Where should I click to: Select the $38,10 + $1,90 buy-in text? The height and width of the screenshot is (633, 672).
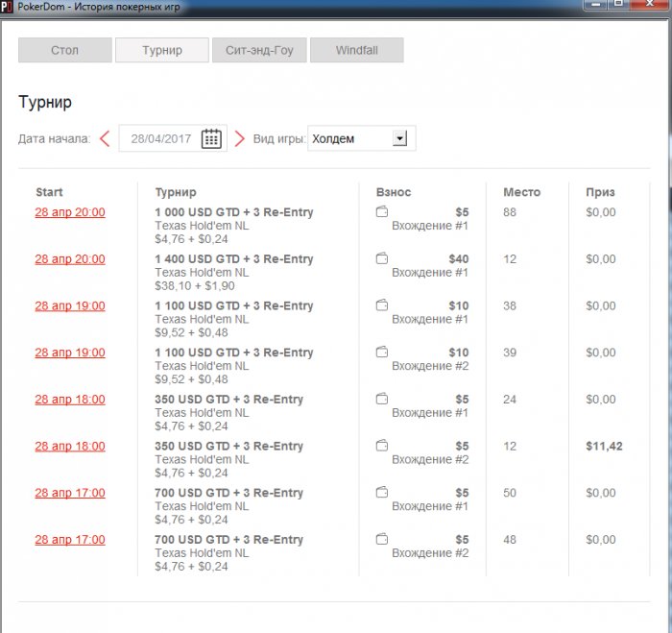(195, 285)
